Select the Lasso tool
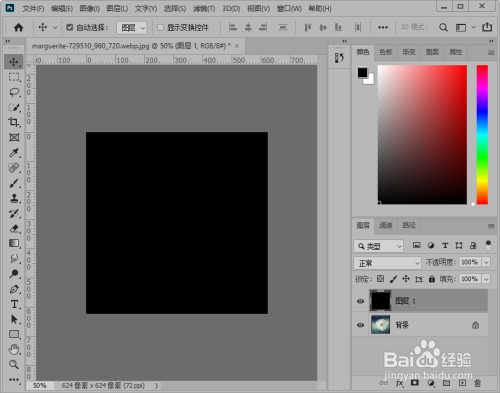 coord(14,92)
